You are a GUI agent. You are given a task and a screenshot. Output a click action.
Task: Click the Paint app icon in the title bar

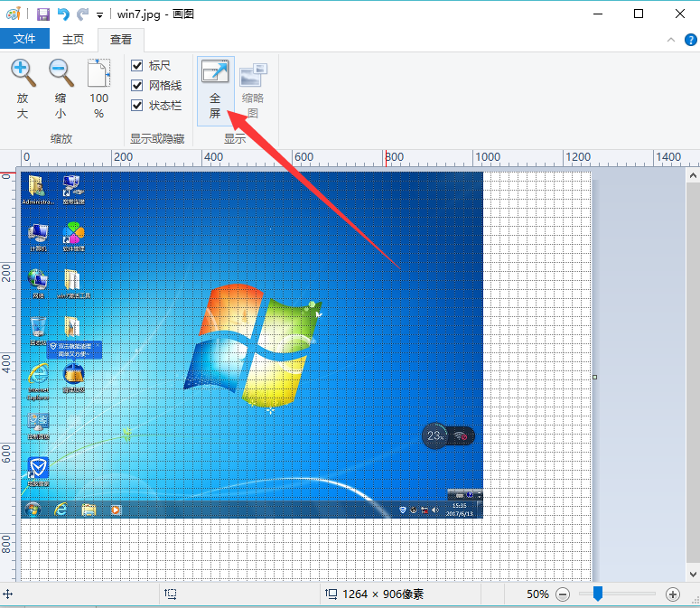click(x=13, y=14)
